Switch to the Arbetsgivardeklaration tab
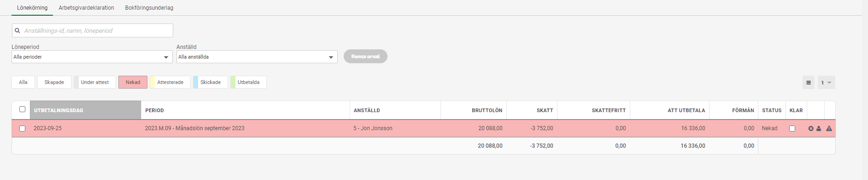Image resolution: width=868 pixels, height=180 pixels. pos(86,8)
